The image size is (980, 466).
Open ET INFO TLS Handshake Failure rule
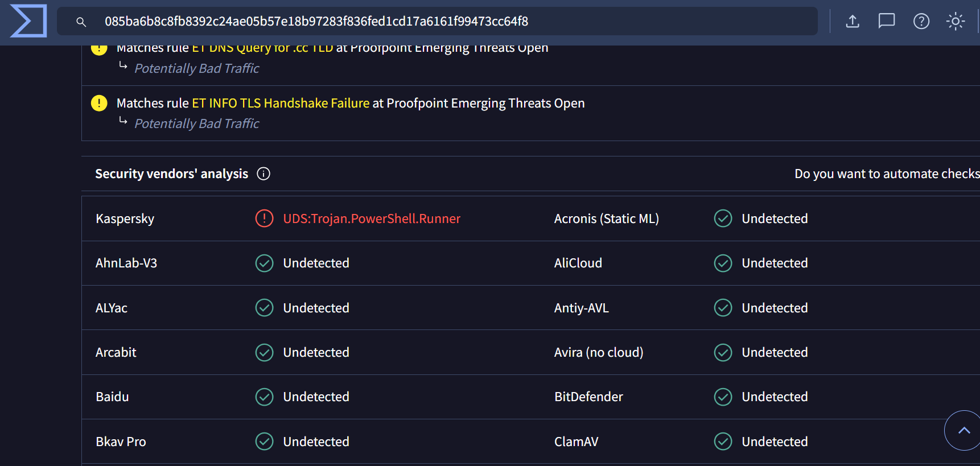pyautogui.click(x=281, y=103)
